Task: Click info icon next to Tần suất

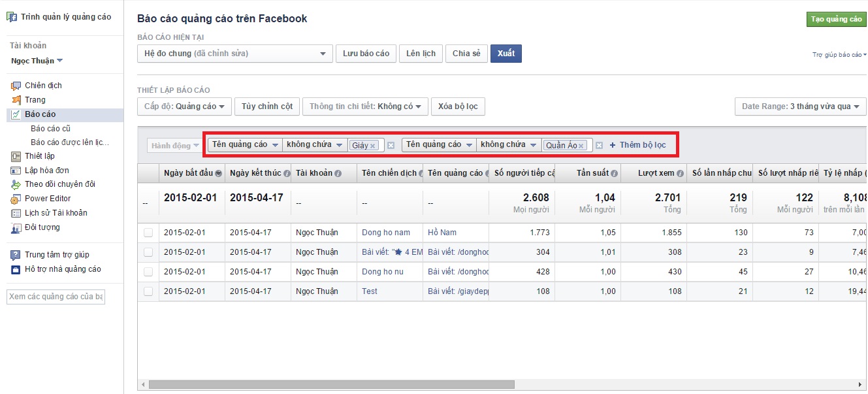Action: pos(614,173)
